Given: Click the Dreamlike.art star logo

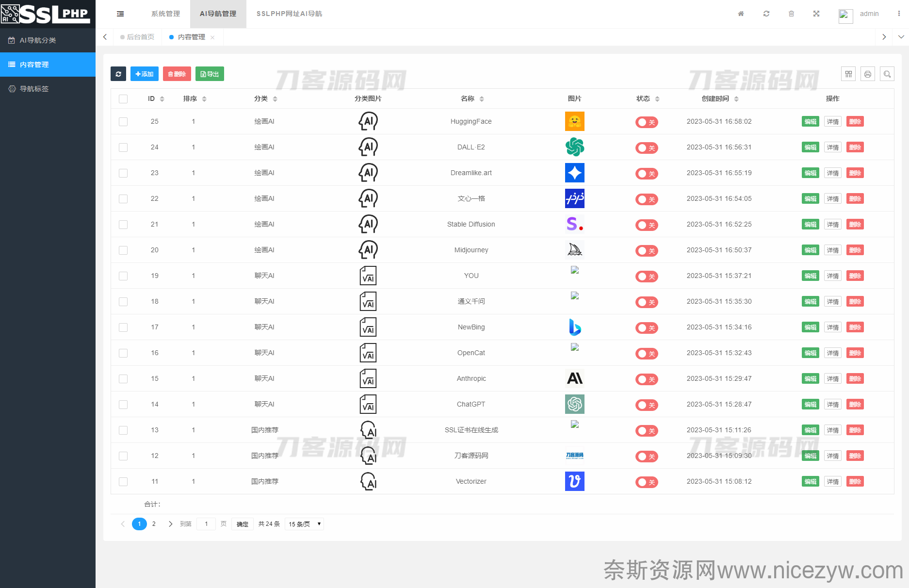Looking at the screenshot, I should coord(575,173).
